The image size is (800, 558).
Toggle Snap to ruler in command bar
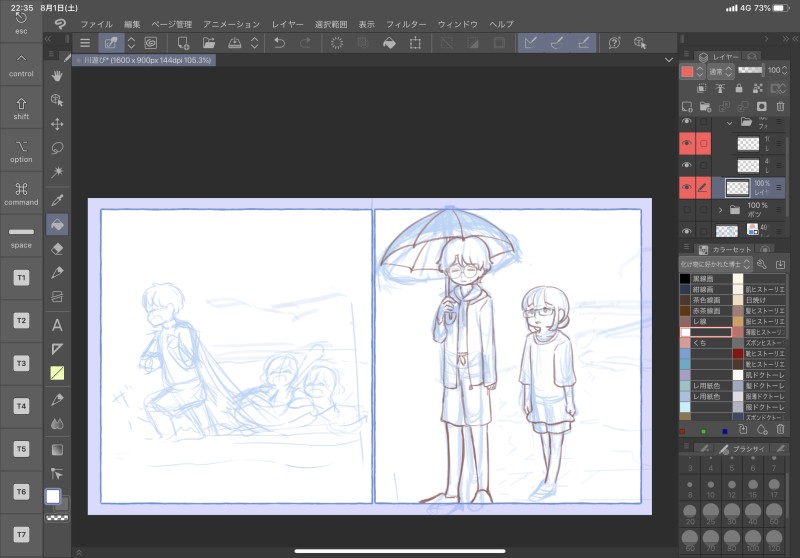531,43
